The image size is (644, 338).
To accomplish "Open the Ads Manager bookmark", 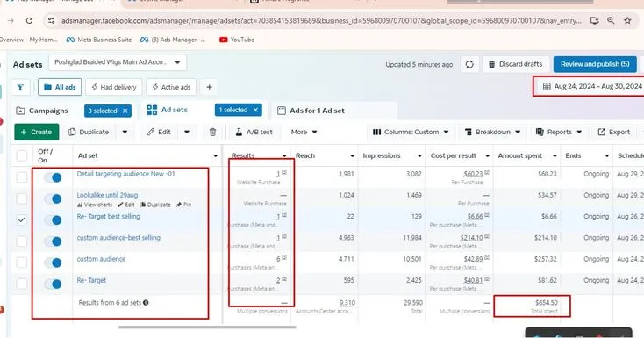I will (x=173, y=40).
